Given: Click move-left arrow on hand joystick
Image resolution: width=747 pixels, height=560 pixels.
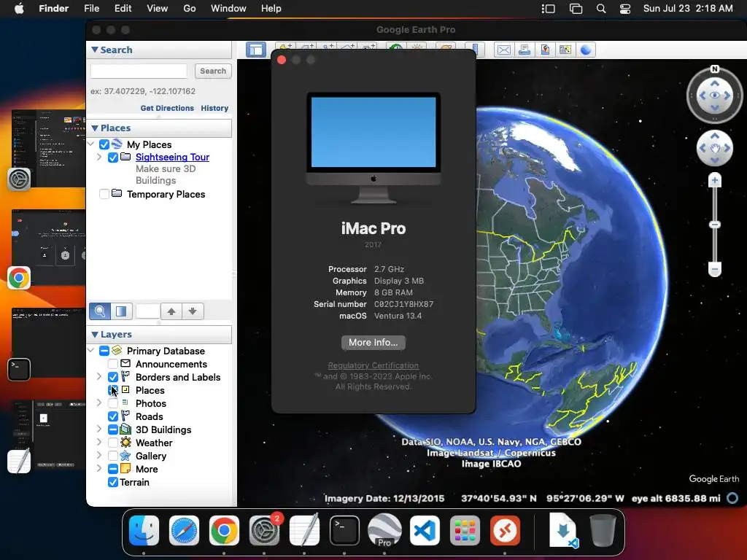Looking at the screenshot, I should (703, 148).
